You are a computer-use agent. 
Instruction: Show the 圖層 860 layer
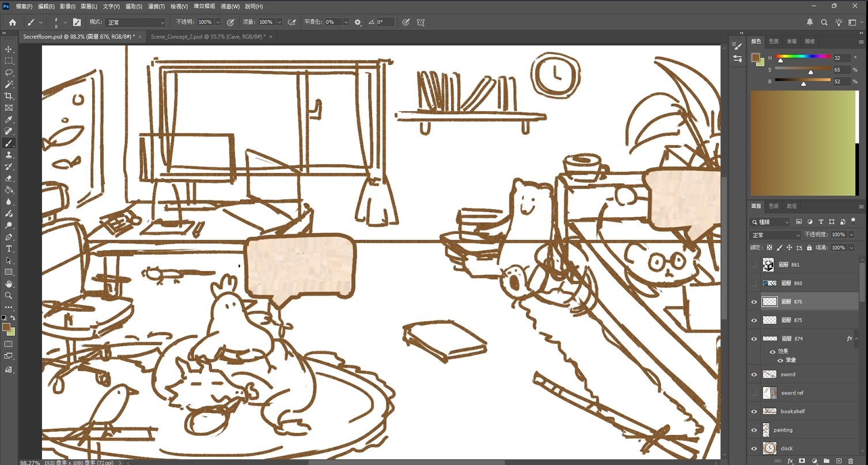[754, 283]
